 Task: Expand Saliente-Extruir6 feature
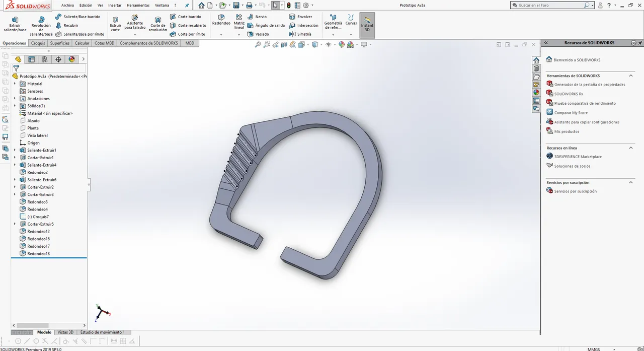15,180
